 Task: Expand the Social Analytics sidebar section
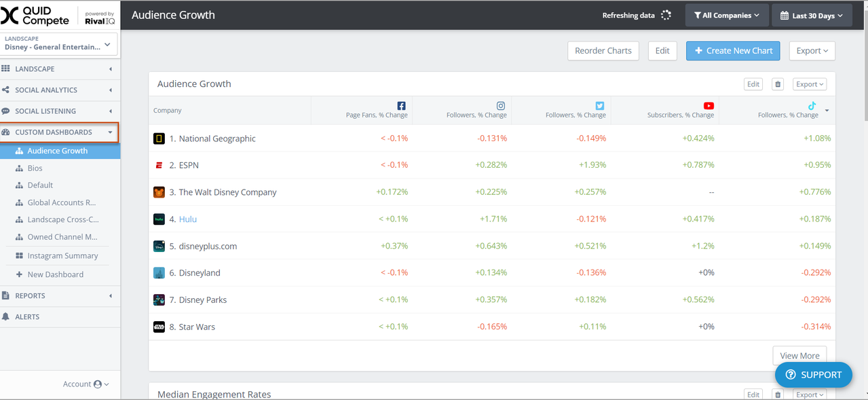(x=60, y=90)
